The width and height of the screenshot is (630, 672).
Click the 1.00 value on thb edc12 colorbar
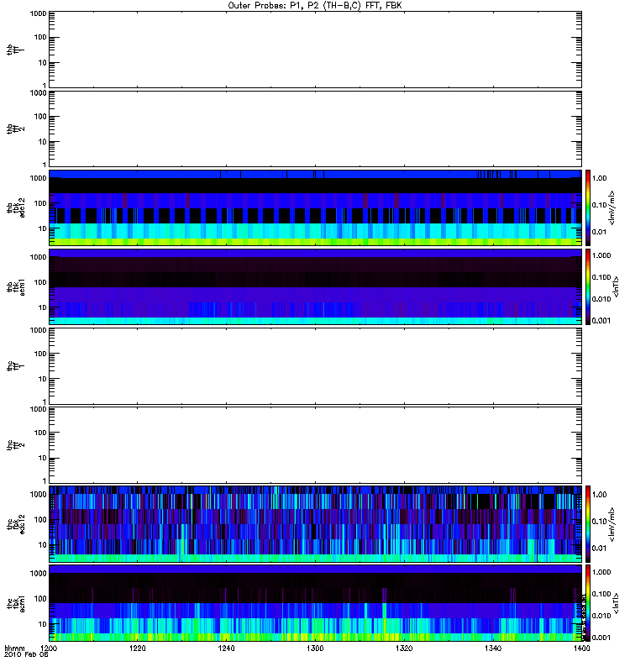[599, 178]
